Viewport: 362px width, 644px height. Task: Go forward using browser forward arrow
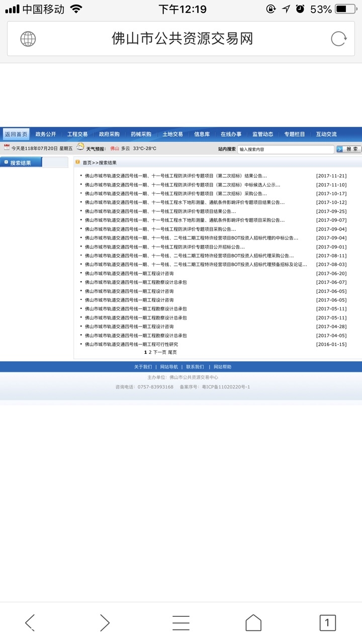pos(104,622)
